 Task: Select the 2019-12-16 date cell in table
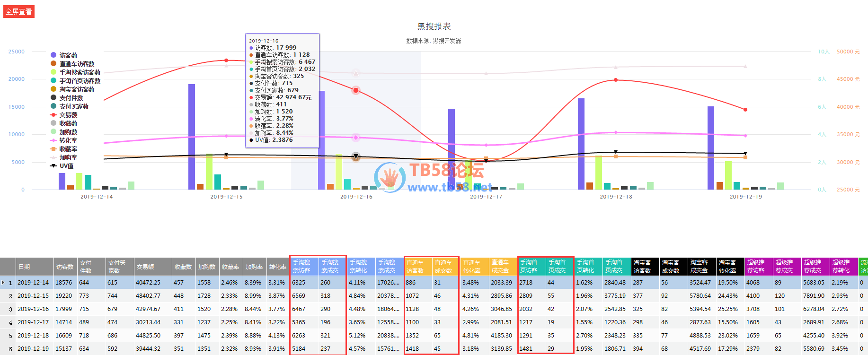(33, 309)
